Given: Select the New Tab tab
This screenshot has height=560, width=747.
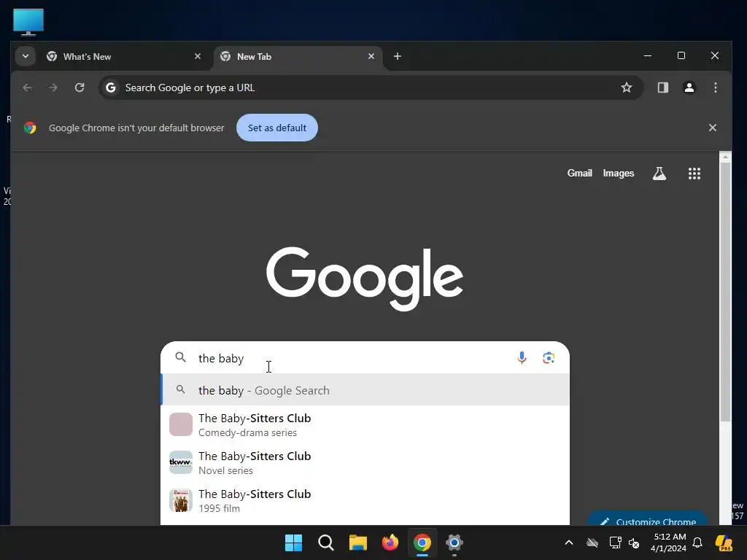Looking at the screenshot, I should tap(298, 56).
